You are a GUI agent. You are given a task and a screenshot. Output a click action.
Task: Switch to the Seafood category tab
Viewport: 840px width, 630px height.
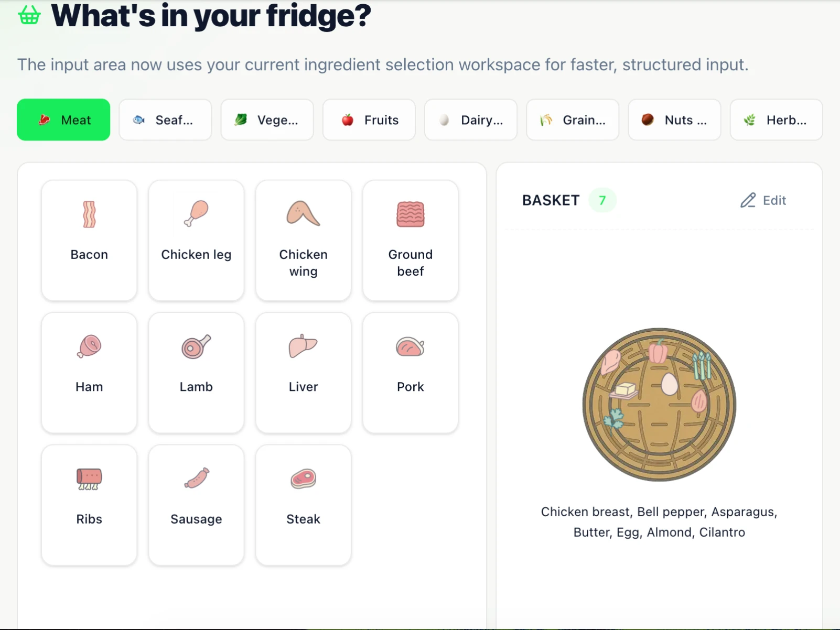click(x=165, y=120)
